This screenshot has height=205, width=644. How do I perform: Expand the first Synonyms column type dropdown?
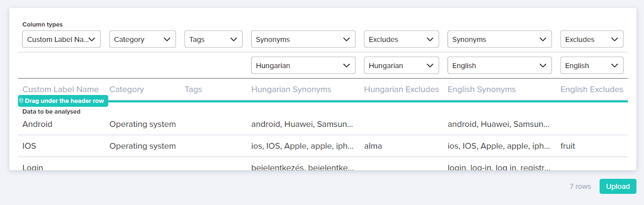pyautogui.click(x=303, y=39)
